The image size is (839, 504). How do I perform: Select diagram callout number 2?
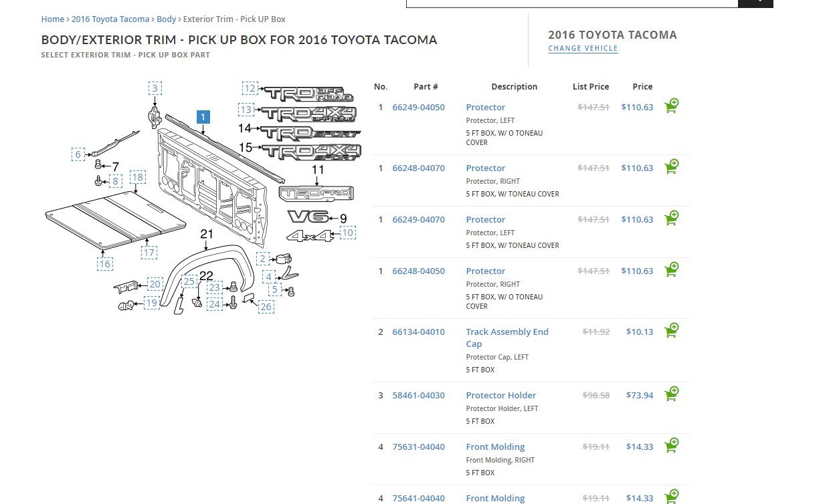point(264,259)
